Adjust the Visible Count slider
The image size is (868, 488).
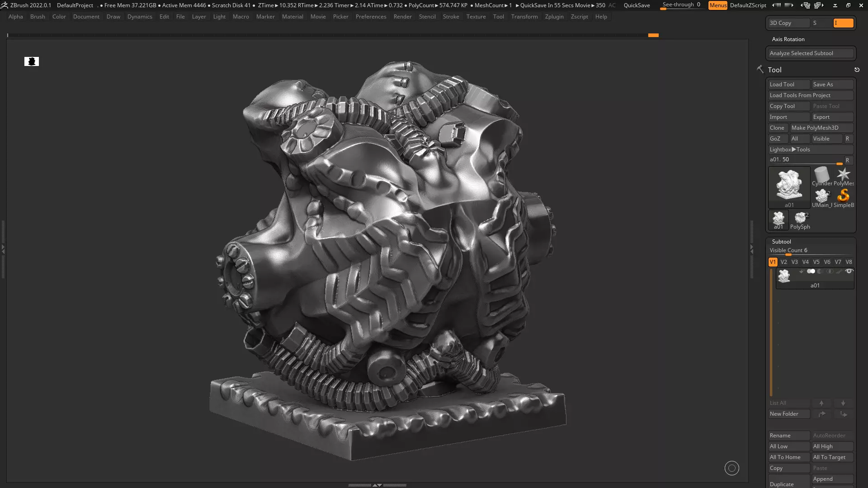point(811,251)
